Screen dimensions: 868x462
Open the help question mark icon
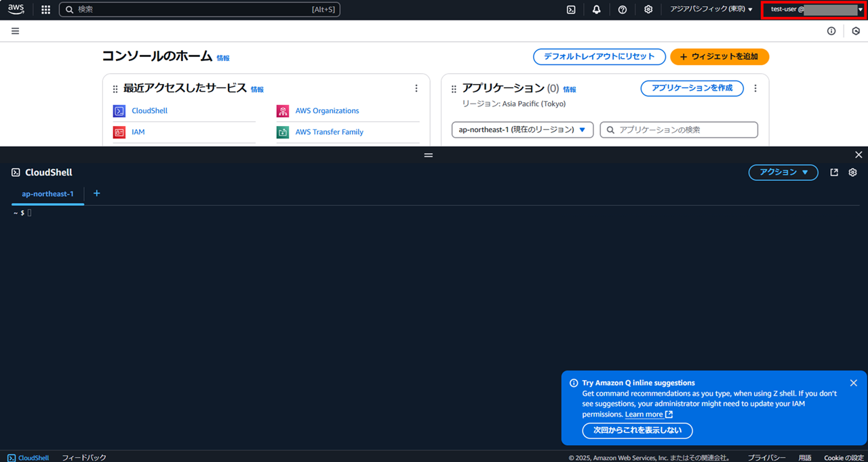623,9
